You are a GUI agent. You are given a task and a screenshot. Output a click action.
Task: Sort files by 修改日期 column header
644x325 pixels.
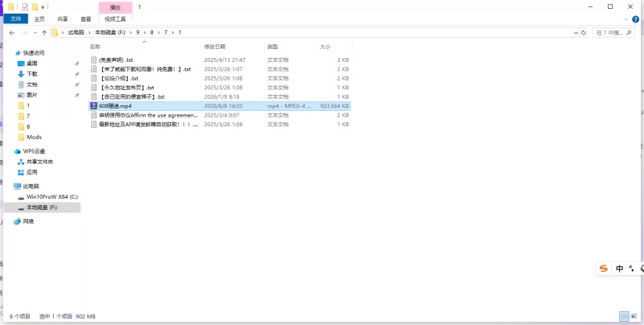215,47
